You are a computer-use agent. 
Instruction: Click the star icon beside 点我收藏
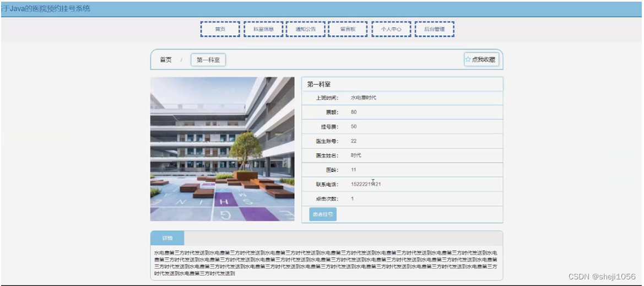(468, 60)
